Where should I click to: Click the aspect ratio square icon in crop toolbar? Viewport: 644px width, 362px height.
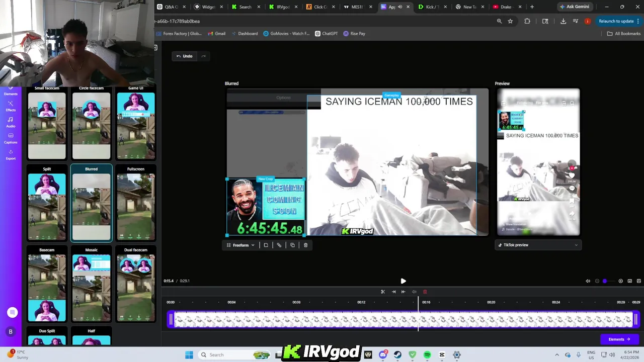pyautogui.click(x=266, y=245)
